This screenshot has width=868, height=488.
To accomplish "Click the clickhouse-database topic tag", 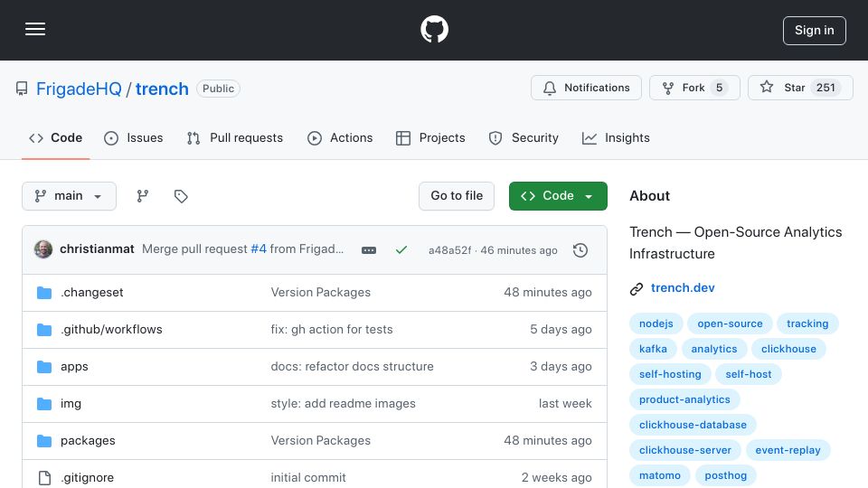I will pyautogui.click(x=693, y=425).
